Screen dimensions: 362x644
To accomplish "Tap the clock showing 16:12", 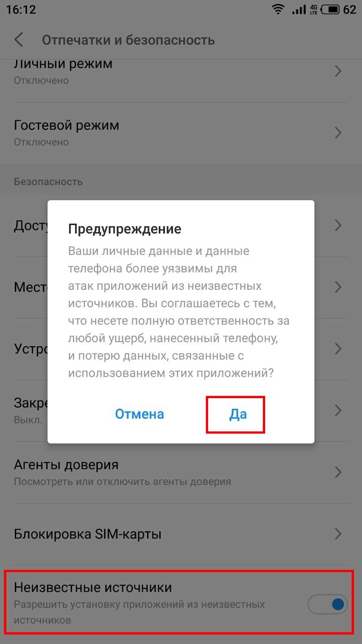I will [x=21, y=9].
